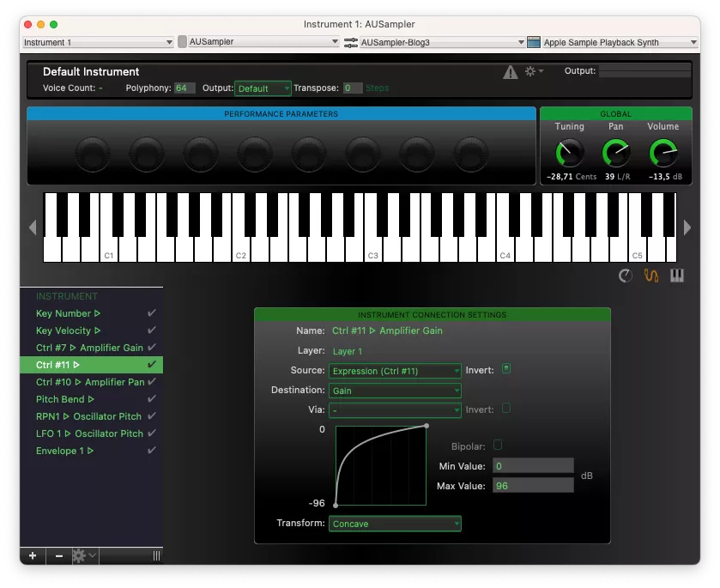720x588 pixels.
Task: Click the plus button to add connection
Action: click(33, 555)
